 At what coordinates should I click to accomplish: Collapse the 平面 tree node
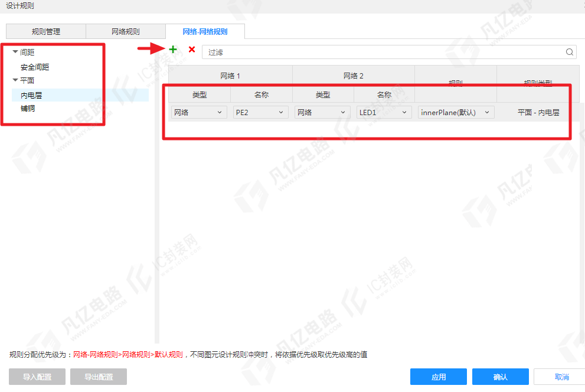click(x=15, y=80)
